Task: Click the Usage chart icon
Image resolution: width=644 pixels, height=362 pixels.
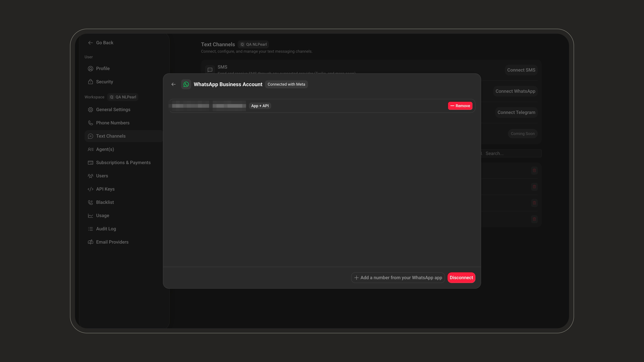Action: click(91, 215)
